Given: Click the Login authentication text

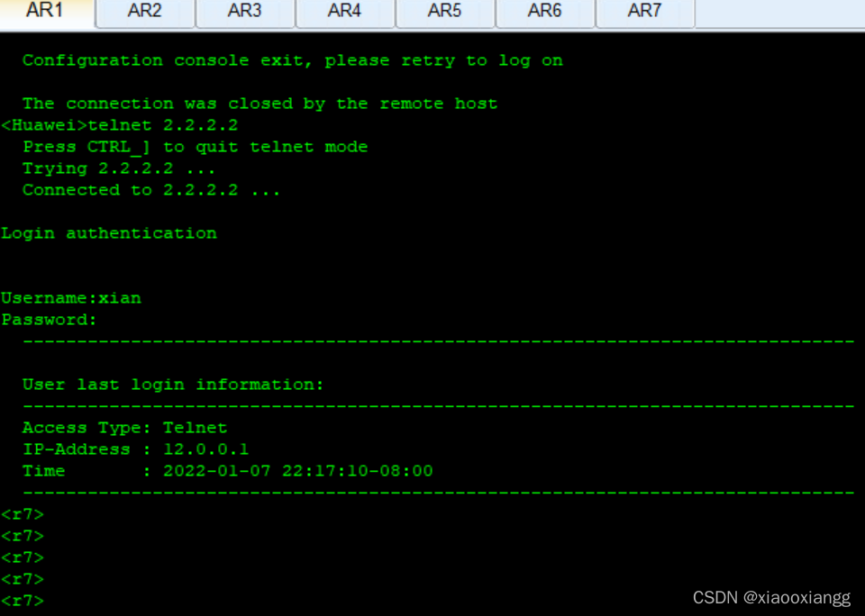Looking at the screenshot, I should [x=109, y=233].
